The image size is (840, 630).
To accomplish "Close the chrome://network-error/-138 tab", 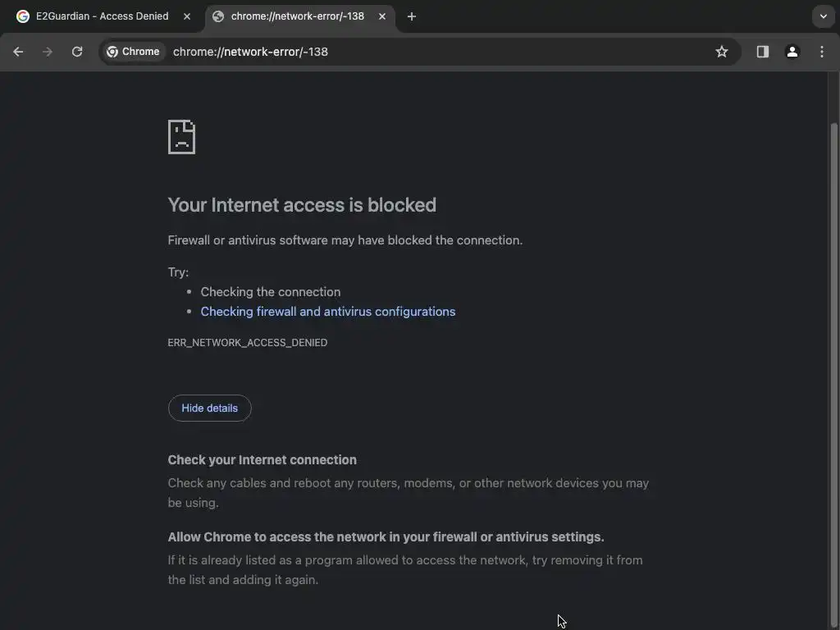I will coord(382,16).
